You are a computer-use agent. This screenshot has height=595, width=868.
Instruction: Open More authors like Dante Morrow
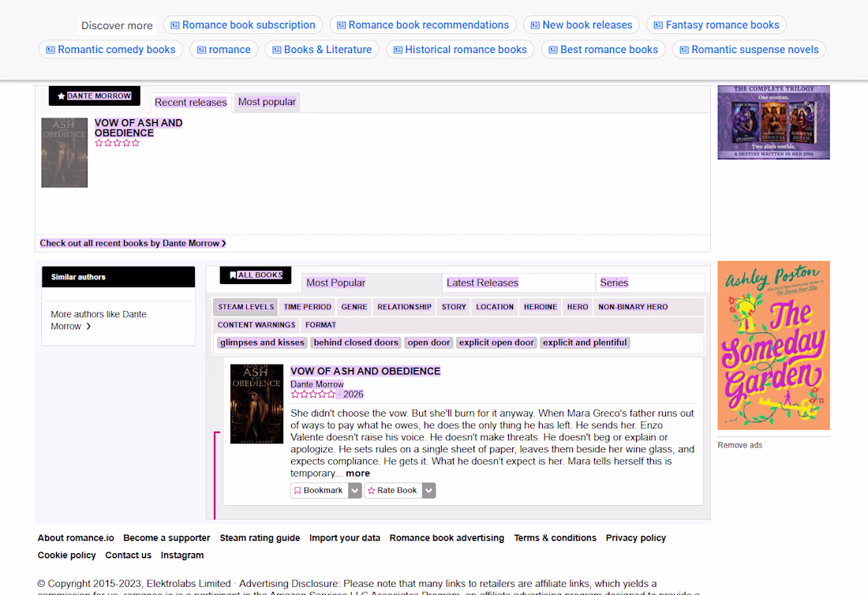(x=99, y=320)
